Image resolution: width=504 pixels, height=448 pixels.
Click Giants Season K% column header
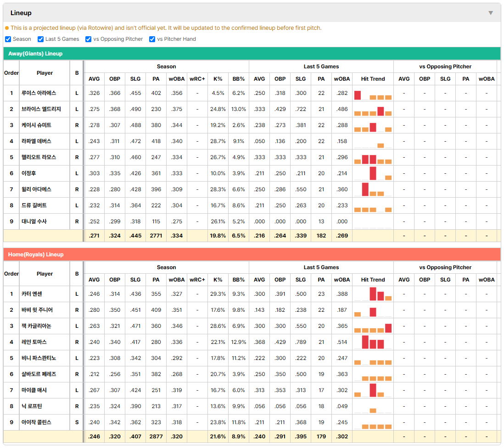[218, 79]
